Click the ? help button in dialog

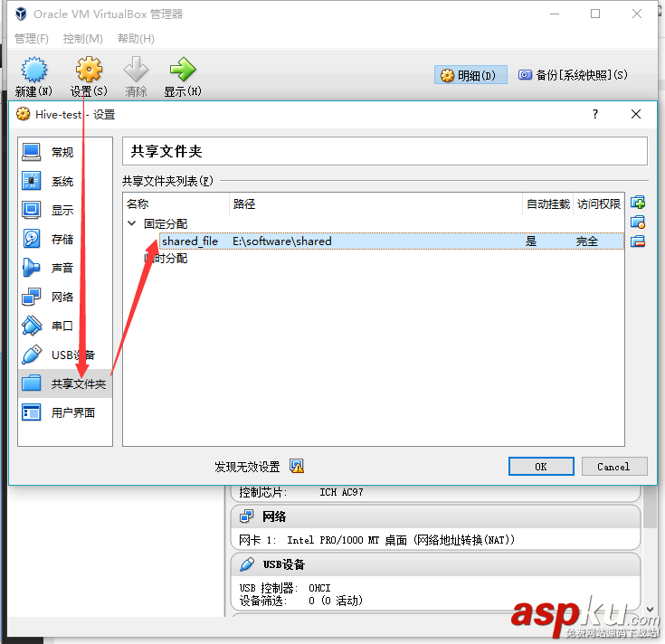[595, 114]
